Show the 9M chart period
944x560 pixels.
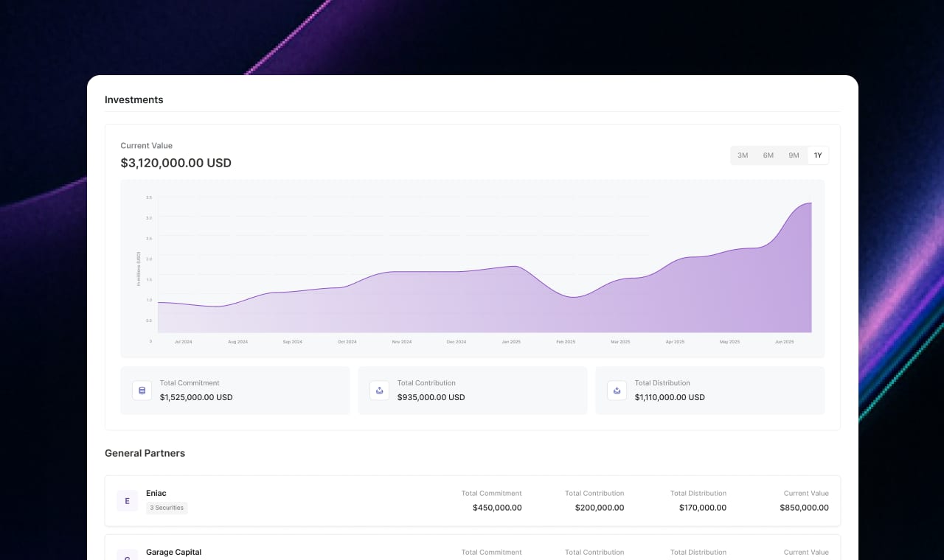coord(794,155)
